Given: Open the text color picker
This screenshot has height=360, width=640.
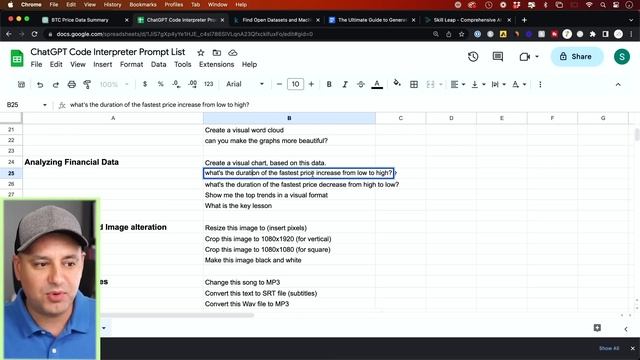Looking at the screenshot, I should point(377,84).
